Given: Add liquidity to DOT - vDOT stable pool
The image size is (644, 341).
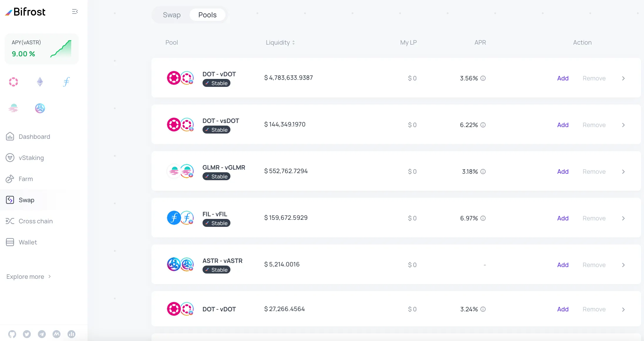Looking at the screenshot, I should pos(563,78).
